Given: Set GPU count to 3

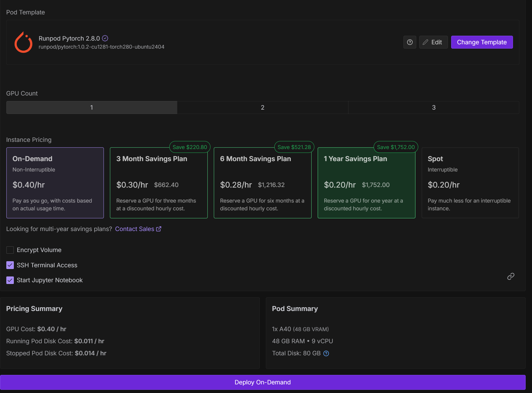Looking at the screenshot, I should click(x=433, y=107).
